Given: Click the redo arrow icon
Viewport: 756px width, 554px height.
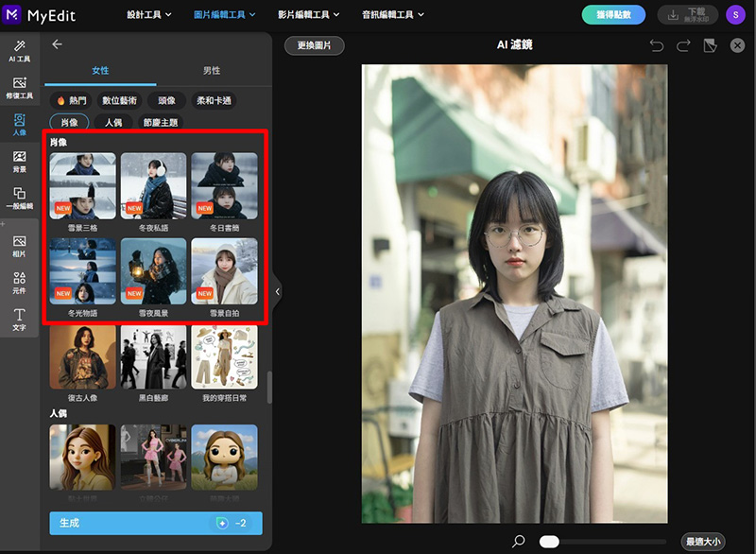Looking at the screenshot, I should coord(683,45).
